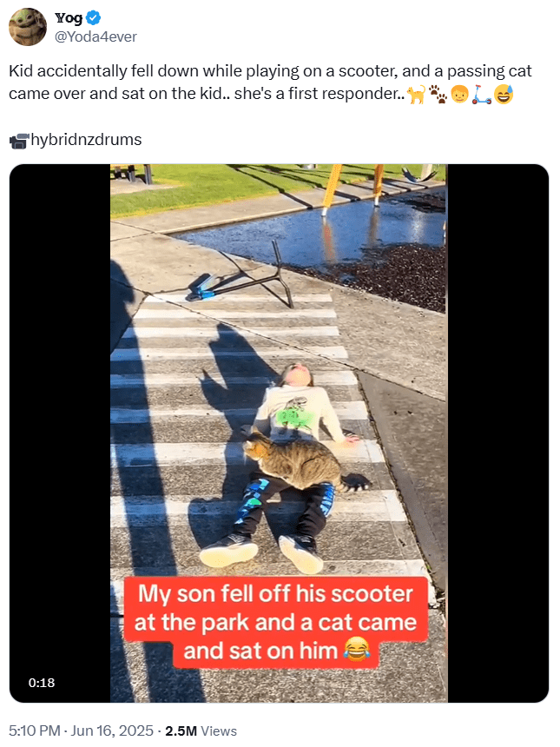Click the laughing emoji in the caption
The height and width of the screenshot is (747, 560).
tap(357, 651)
